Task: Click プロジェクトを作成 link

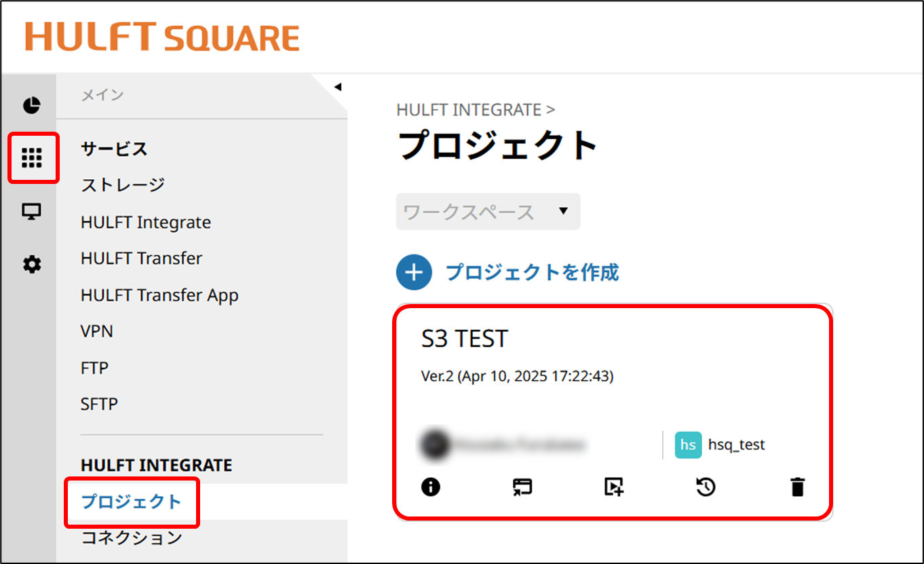Action: coord(532,272)
